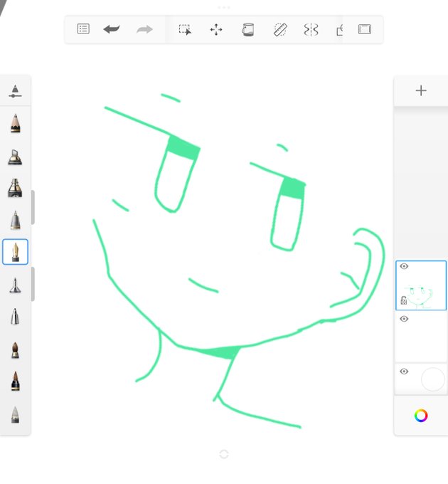Undo the last stroke
Viewport: 448px width, 484px height.
pyautogui.click(x=112, y=30)
